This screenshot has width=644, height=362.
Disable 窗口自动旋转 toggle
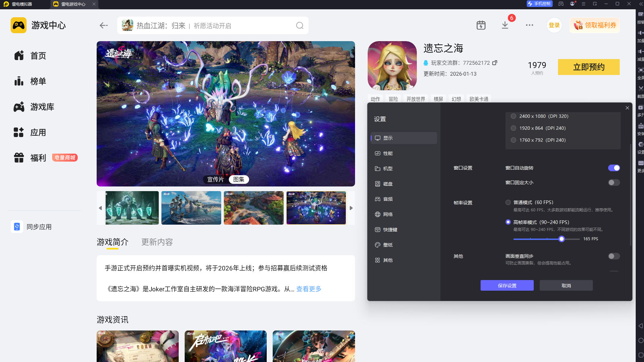[x=614, y=168]
